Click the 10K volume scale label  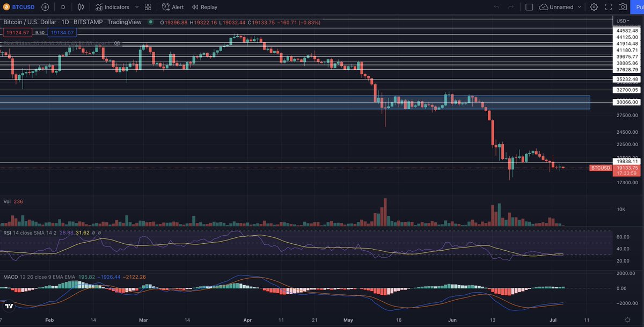click(x=620, y=209)
